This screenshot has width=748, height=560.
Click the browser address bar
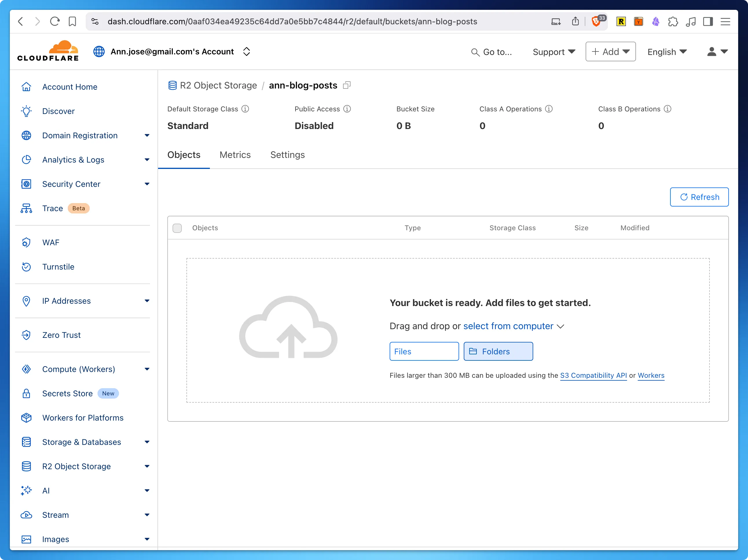coord(292,22)
